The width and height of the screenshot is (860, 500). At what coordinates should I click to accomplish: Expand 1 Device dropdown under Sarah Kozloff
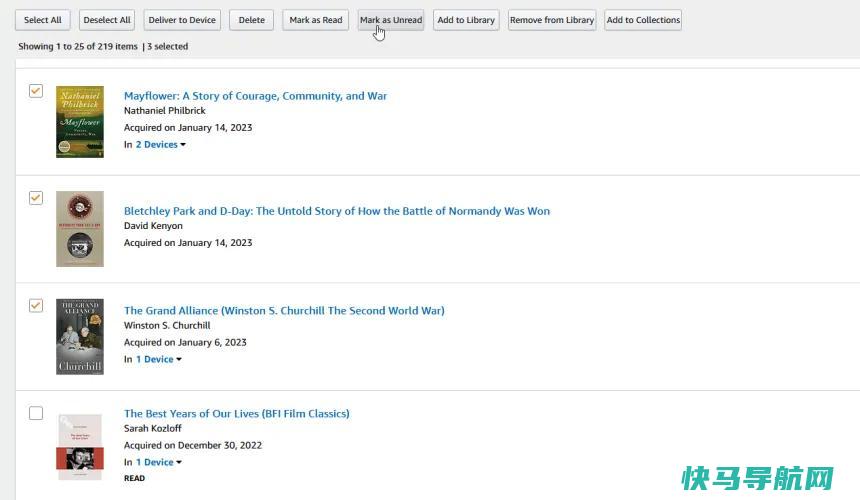159,463
